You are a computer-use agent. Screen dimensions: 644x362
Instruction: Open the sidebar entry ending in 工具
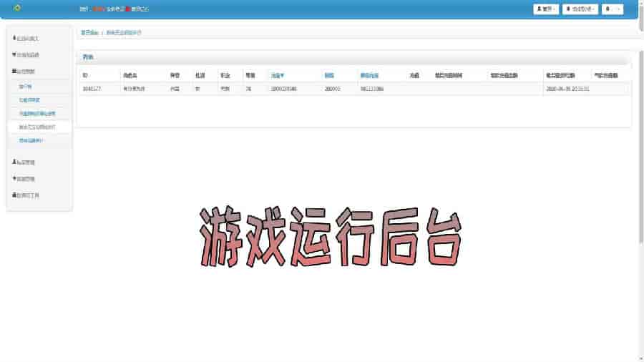pyautogui.click(x=26, y=195)
